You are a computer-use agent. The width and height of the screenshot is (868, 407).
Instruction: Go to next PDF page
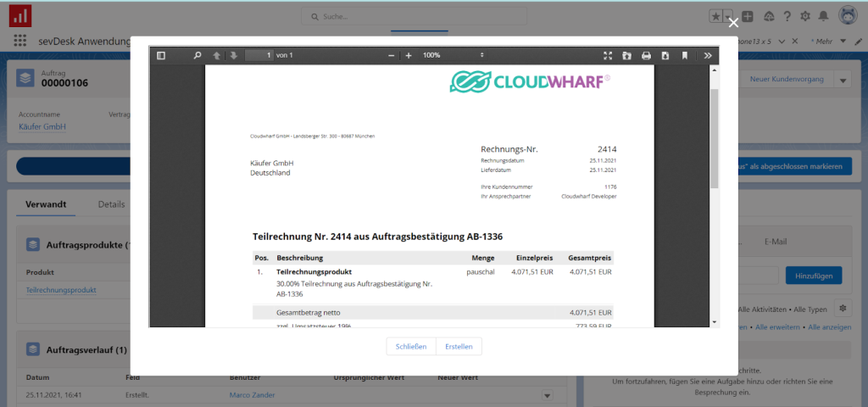tap(233, 56)
